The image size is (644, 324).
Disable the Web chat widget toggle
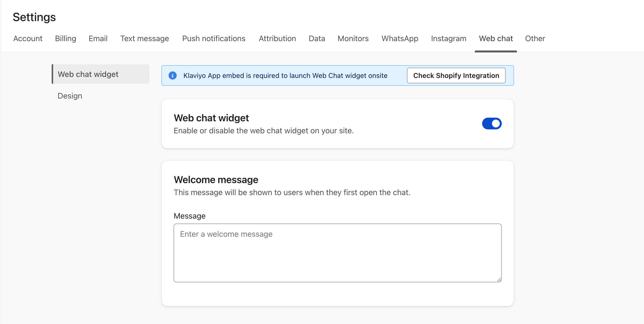[491, 124]
